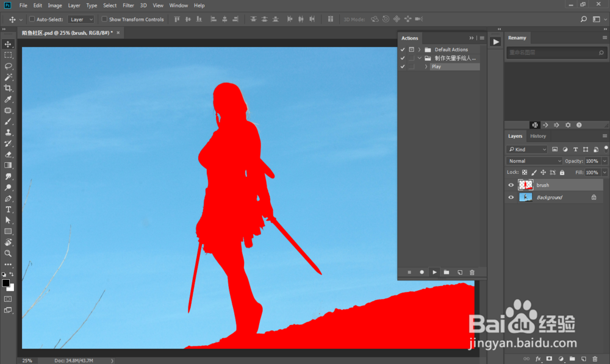
Task: Select the Eyedropper tool
Action: [x=8, y=99]
